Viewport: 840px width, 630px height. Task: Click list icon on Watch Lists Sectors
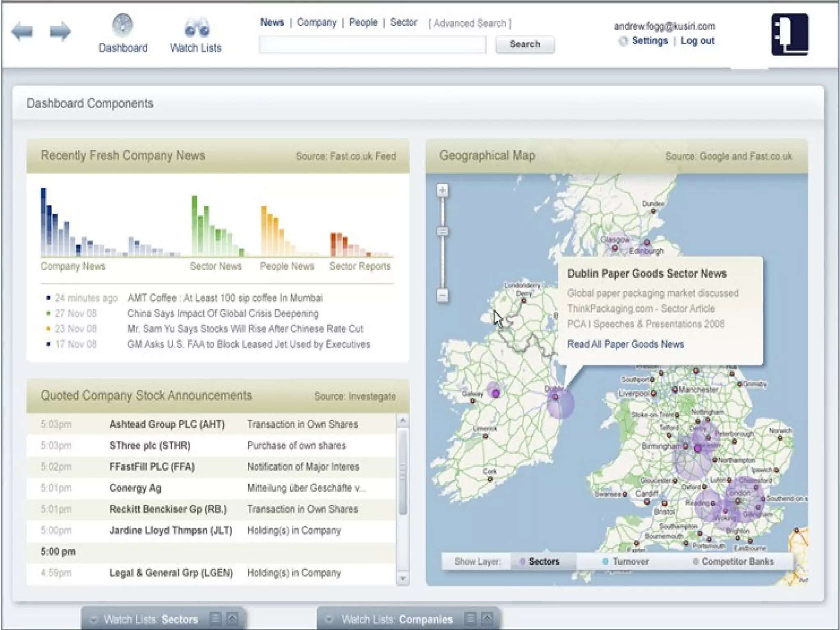[216, 618]
